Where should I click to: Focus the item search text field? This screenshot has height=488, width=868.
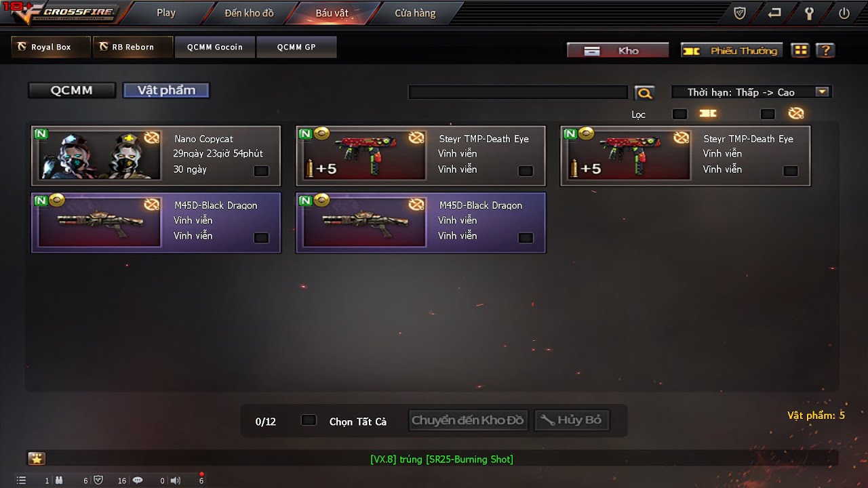click(518, 92)
